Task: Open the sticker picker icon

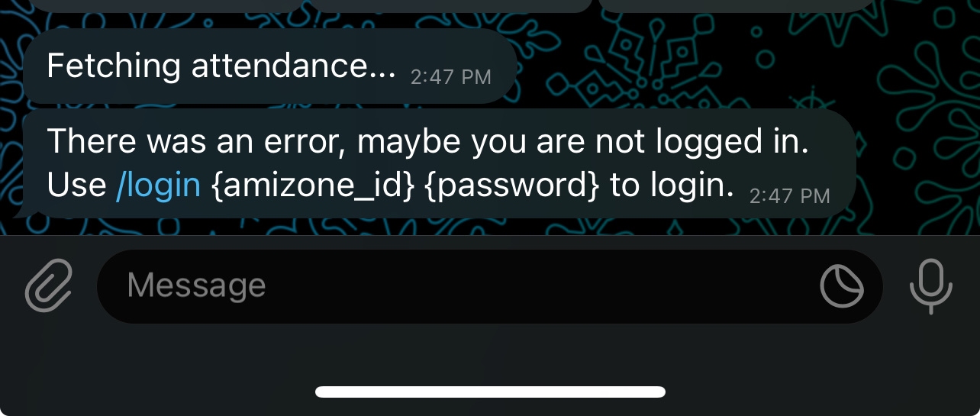Action: 842,286
